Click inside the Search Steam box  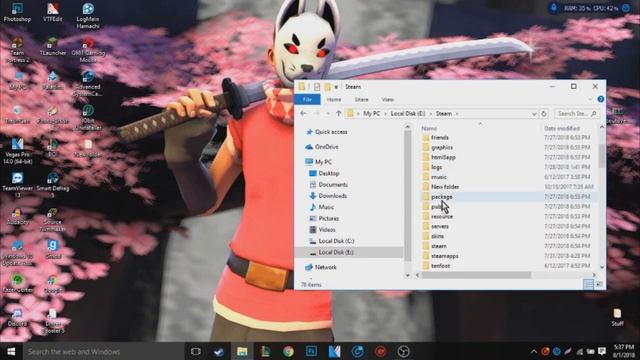point(577,113)
